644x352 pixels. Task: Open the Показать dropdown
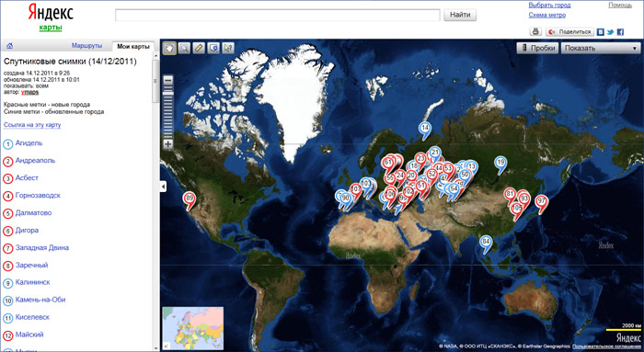point(601,48)
